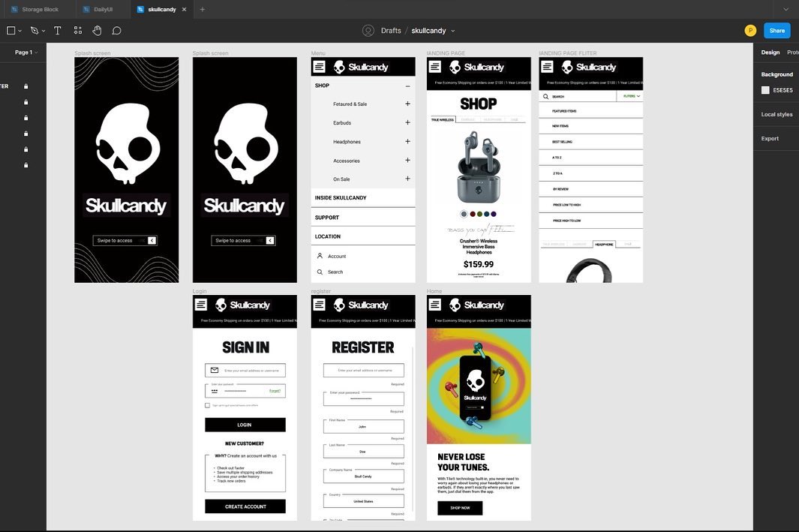Add a new tab with plus icon

[x=203, y=9]
